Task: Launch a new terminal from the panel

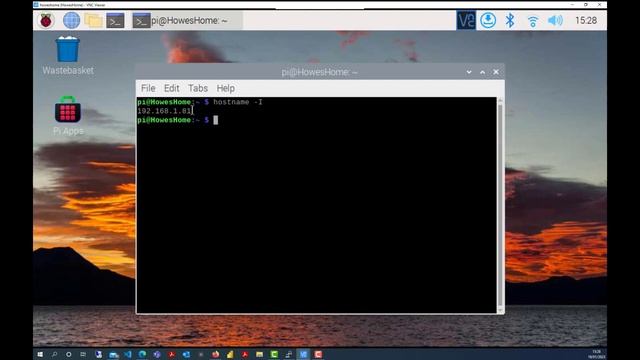Action: (115, 20)
